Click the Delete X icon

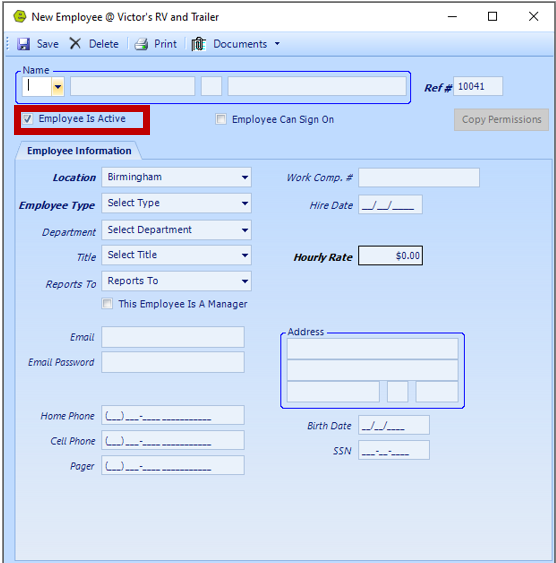pos(75,43)
